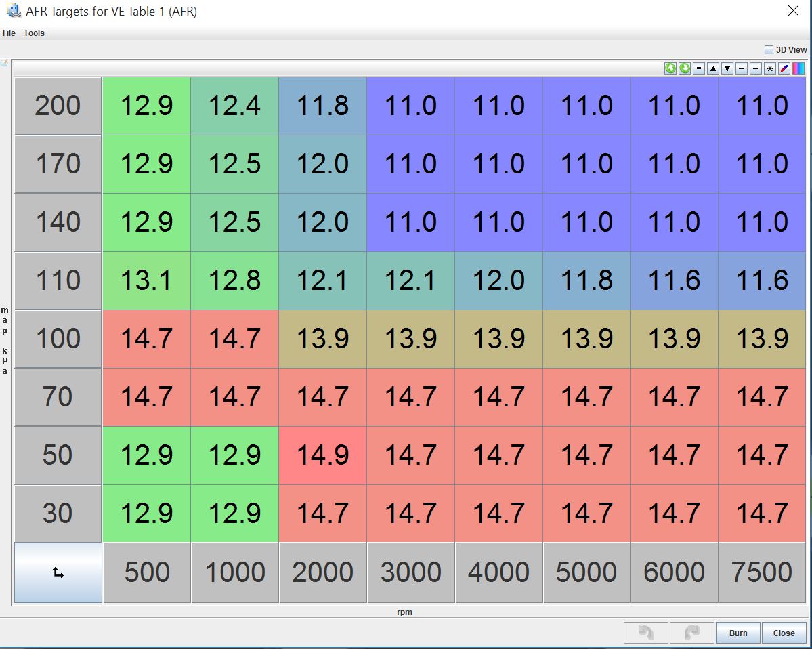Select the 4000 rpm axis header
812x649 pixels.
tap(498, 572)
